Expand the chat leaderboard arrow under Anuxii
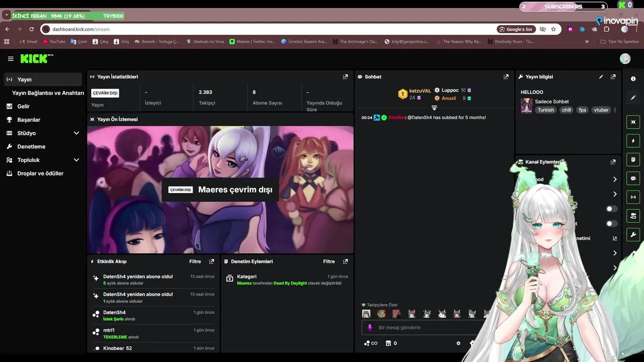Viewport: 644px width, 362px height. click(434, 108)
